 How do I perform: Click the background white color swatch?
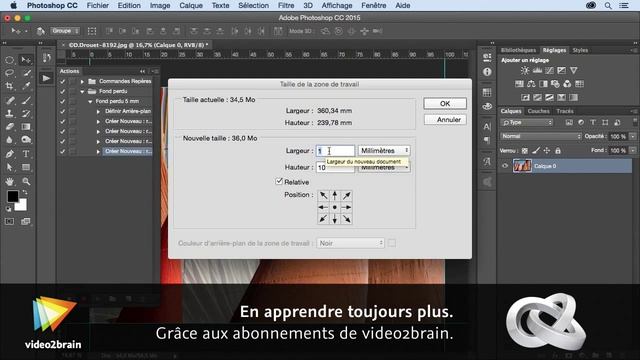[21, 205]
